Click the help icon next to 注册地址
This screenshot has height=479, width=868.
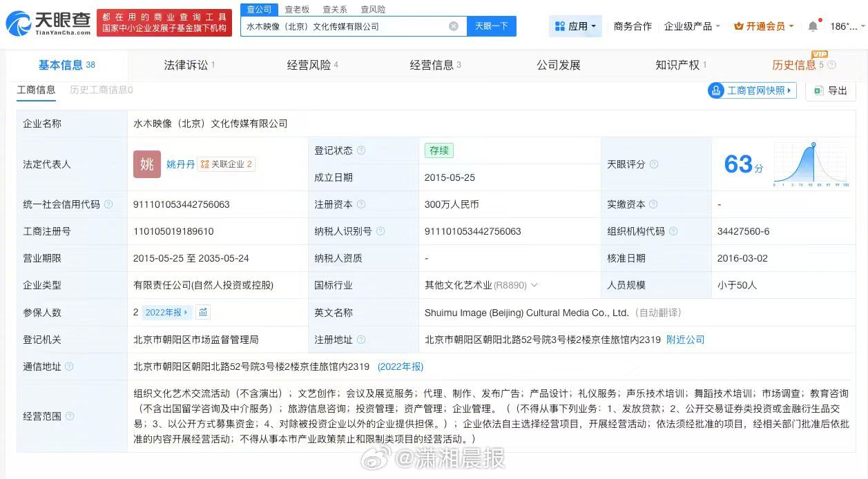tap(361, 340)
